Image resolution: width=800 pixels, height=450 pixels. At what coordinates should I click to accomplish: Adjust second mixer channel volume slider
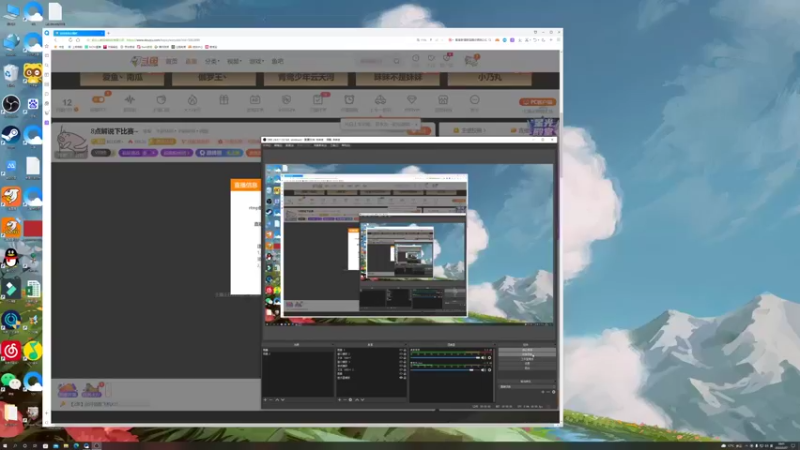(445, 370)
